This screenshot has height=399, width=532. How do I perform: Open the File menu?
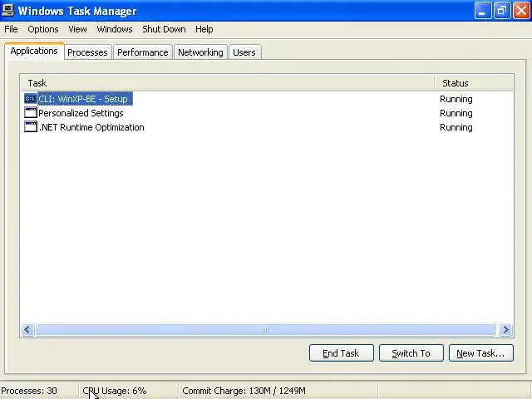pos(11,29)
